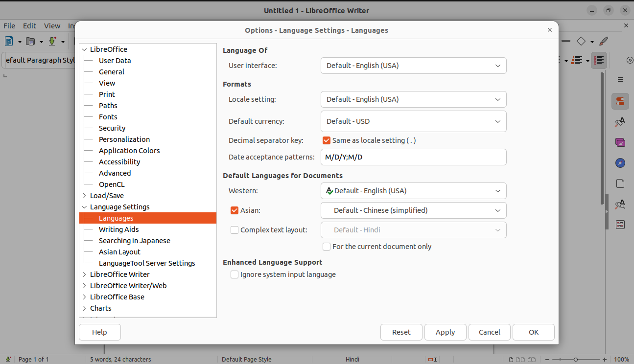This screenshot has width=634, height=364.
Task: Click '5 words, 24 characters' in status bar
Action: click(x=120, y=360)
